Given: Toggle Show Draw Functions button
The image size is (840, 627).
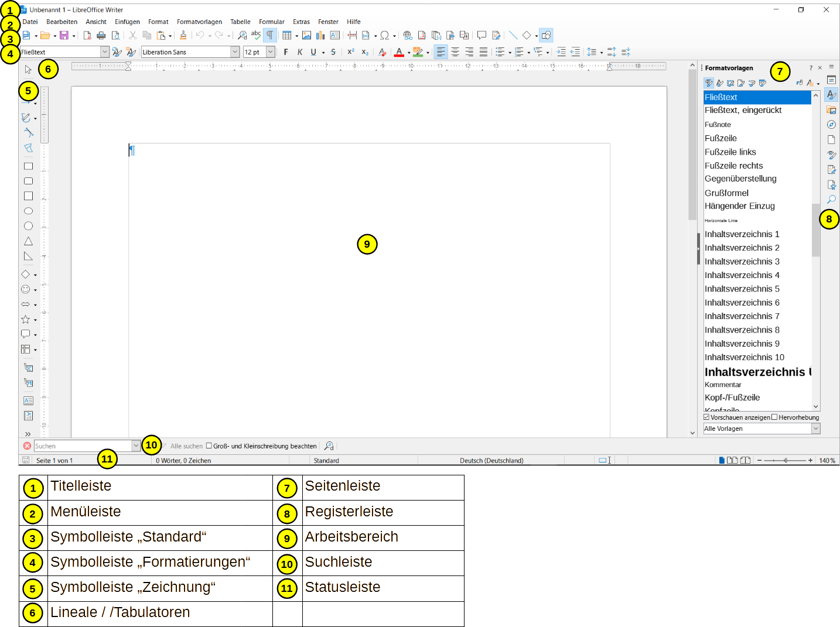Looking at the screenshot, I should (546, 36).
